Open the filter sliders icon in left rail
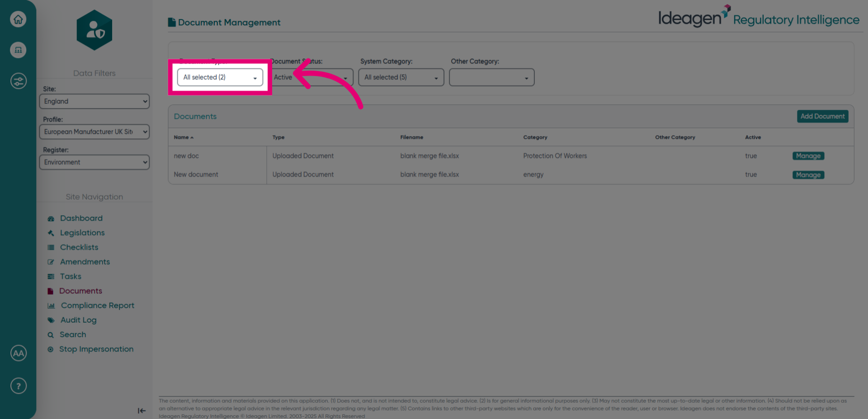This screenshot has height=419, width=868. (18, 81)
